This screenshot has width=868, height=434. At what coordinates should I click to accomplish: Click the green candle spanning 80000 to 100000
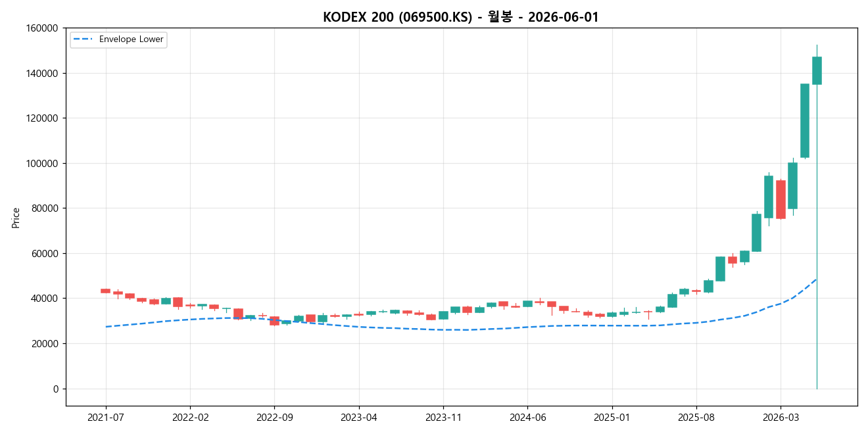point(792,185)
